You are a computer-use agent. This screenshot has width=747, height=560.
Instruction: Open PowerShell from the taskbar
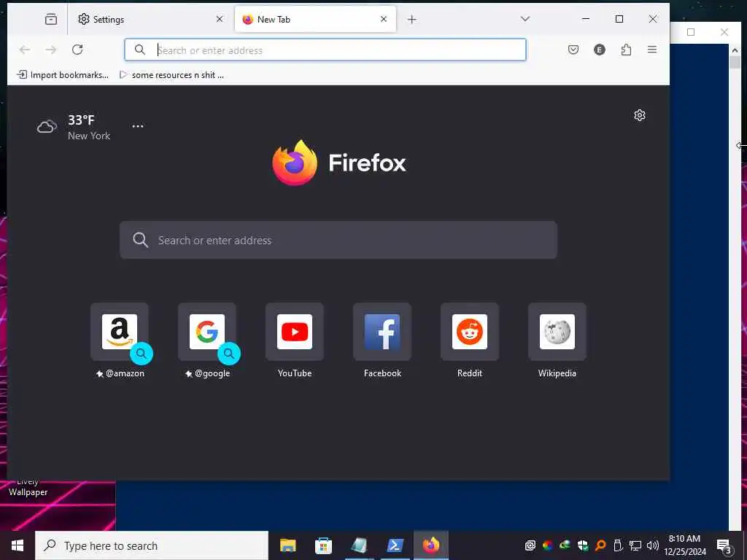pyautogui.click(x=395, y=545)
